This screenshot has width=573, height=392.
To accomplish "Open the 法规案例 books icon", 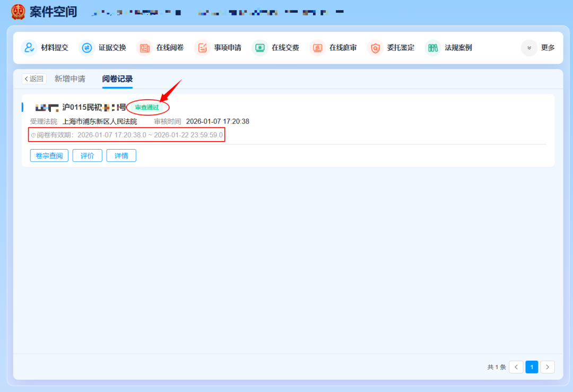I will 433,48.
